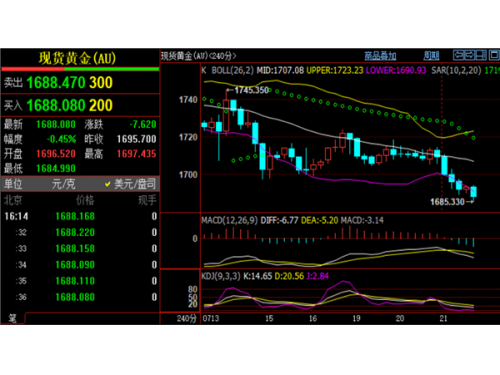Click the 买入 price 1688.080
The height and width of the screenshot is (375, 500).
coord(56,105)
